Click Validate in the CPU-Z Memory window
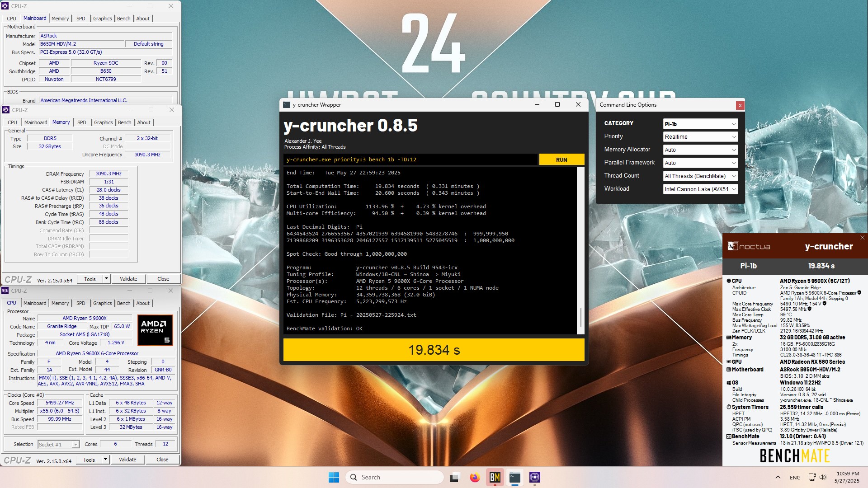The width and height of the screenshot is (868, 488). point(128,279)
